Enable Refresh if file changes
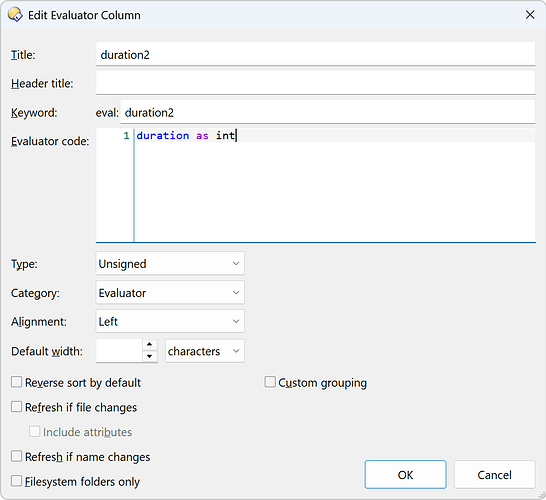Screen dimensions: 546x500 16,407
